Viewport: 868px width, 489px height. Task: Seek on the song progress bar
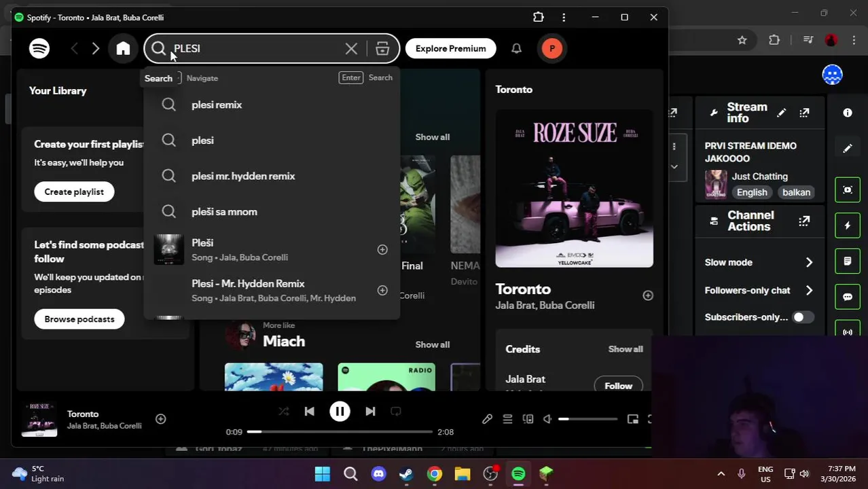click(340, 432)
